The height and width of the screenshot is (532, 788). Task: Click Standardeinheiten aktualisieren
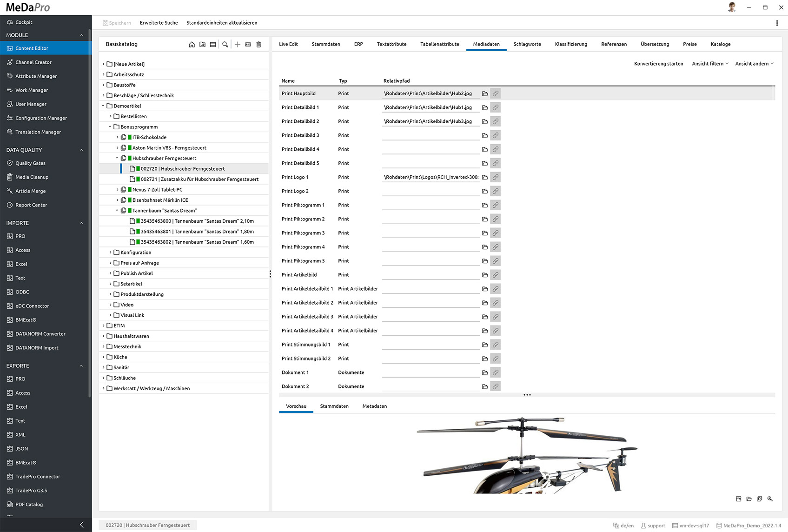tap(222, 23)
